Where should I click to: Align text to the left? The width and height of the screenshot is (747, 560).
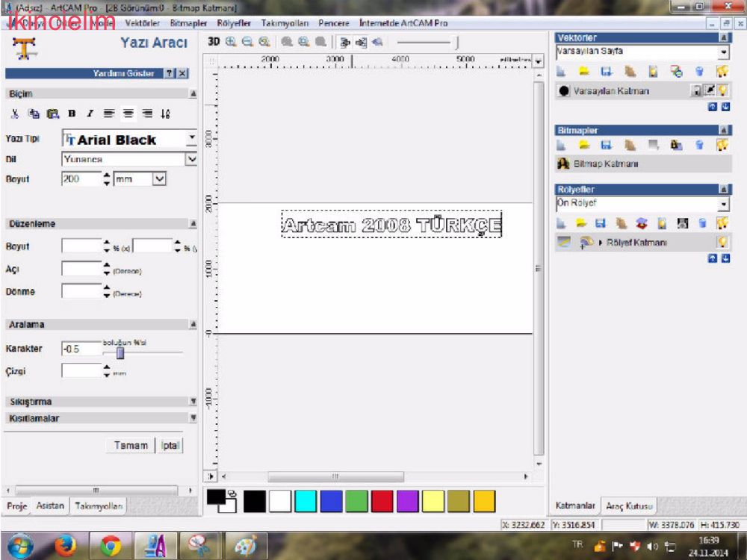click(109, 113)
